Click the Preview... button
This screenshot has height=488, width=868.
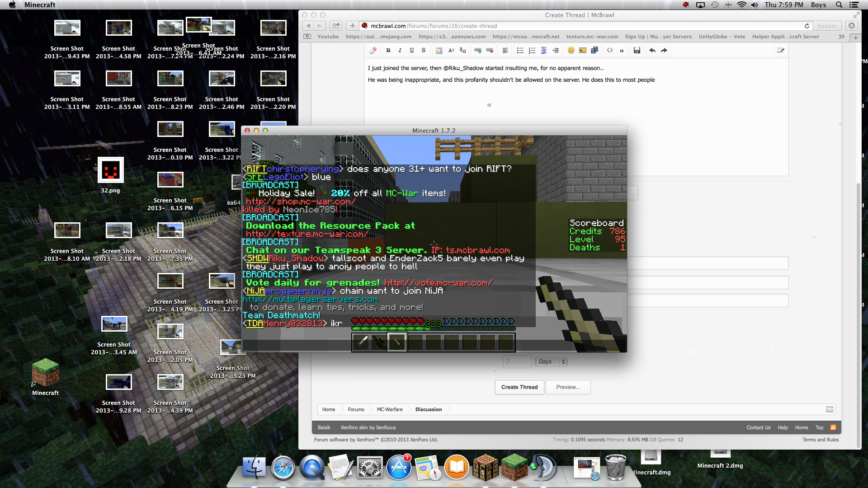point(568,387)
